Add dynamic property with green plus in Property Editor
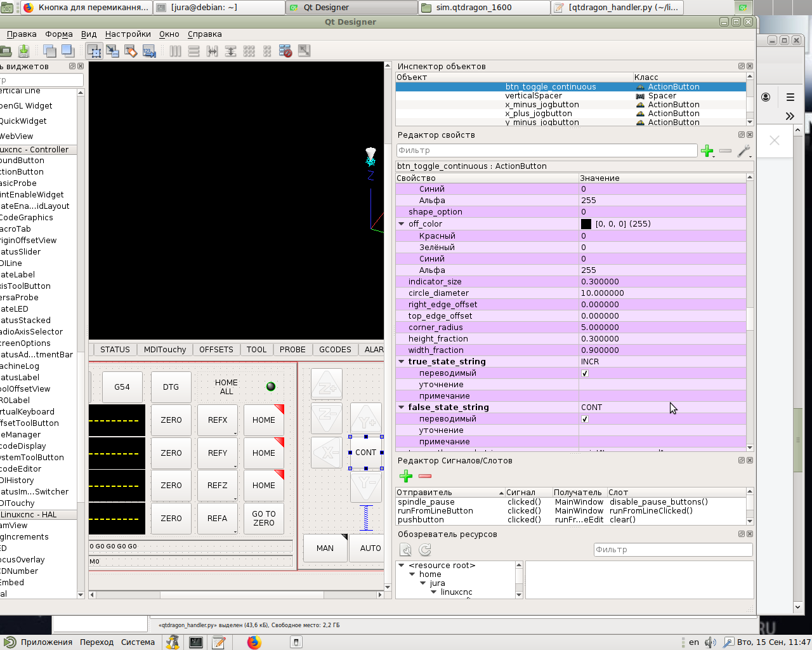Viewport: 812px width, 650px height. click(707, 150)
